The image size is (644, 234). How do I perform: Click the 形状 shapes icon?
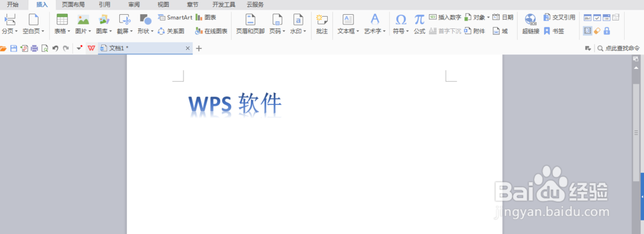[x=146, y=19]
